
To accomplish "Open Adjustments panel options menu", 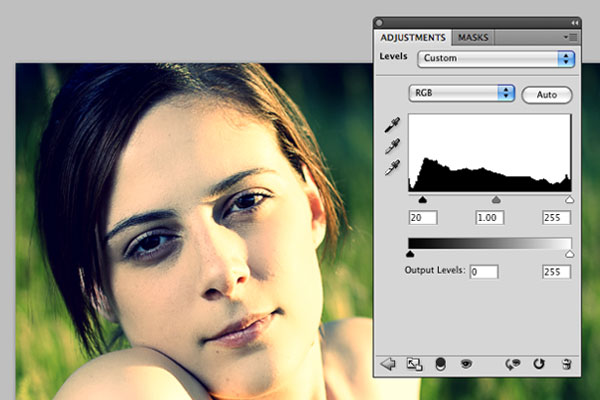I will click(571, 37).
